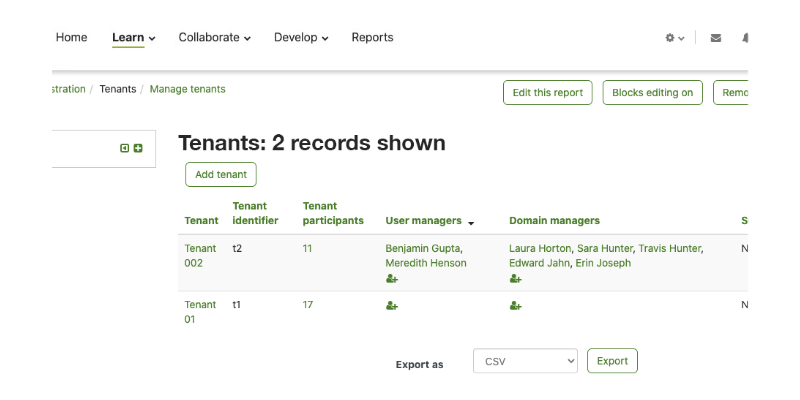Sort by Tenant column header

click(202, 220)
